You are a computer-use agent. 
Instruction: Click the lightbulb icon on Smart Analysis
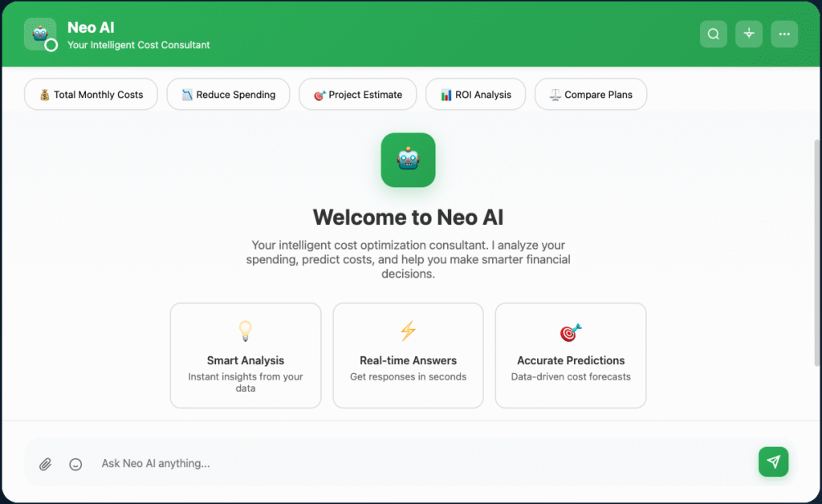pyautogui.click(x=246, y=331)
